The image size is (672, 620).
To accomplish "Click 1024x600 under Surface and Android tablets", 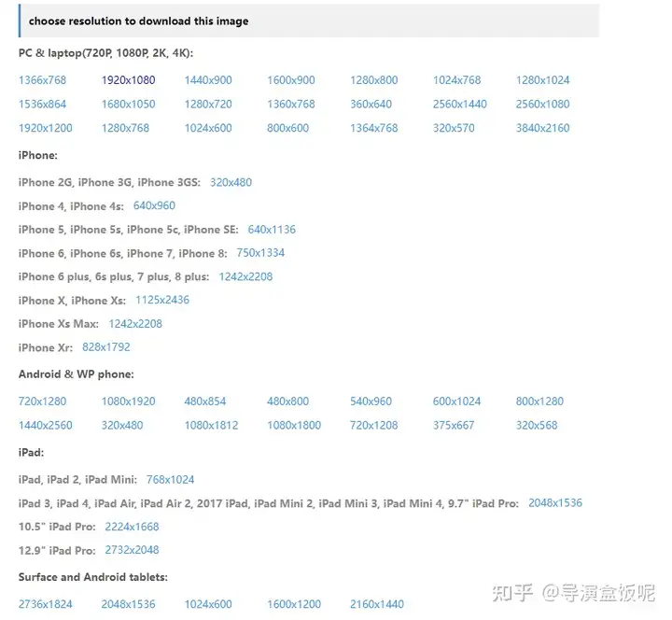I will (208, 604).
